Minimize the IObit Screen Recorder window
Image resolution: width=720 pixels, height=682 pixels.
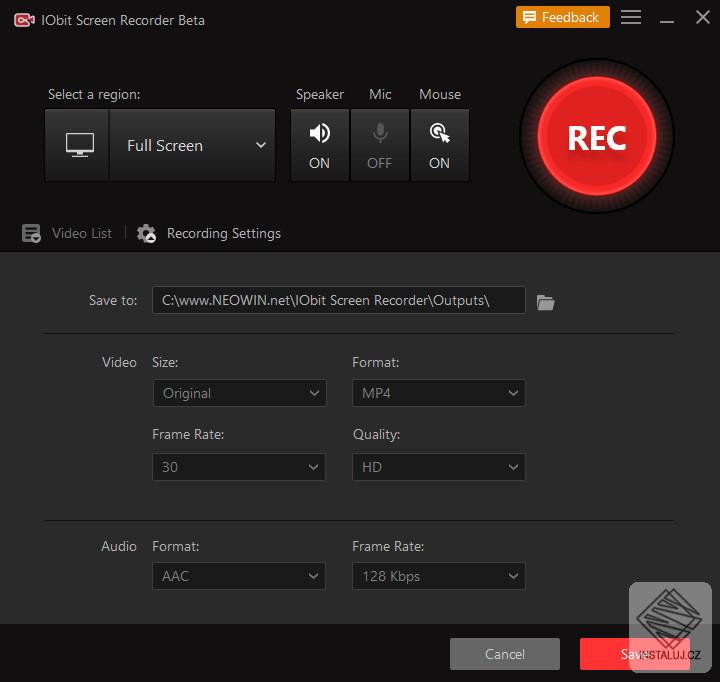[667, 21]
